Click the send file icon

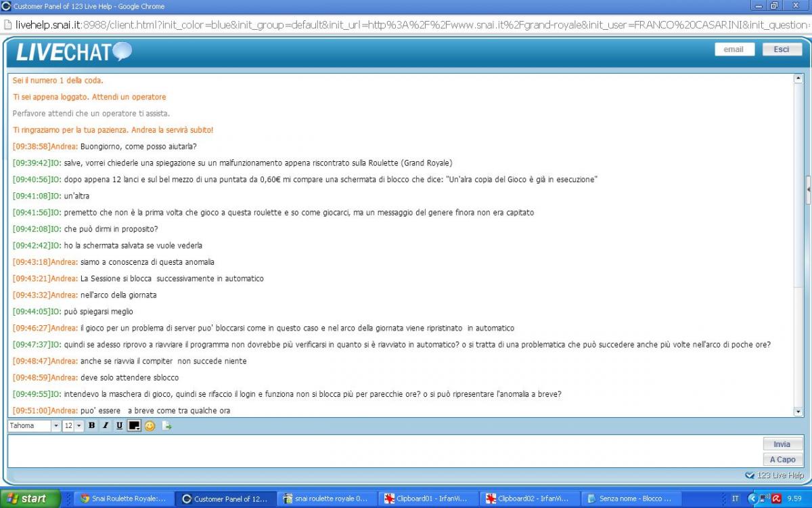click(x=166, y=426)
